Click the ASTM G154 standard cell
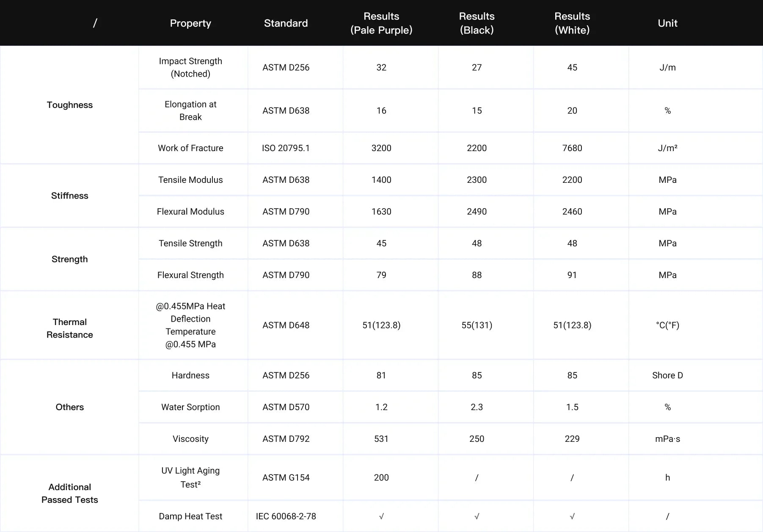Viewport: 763px width, 532px height. (x=286, y=477)
